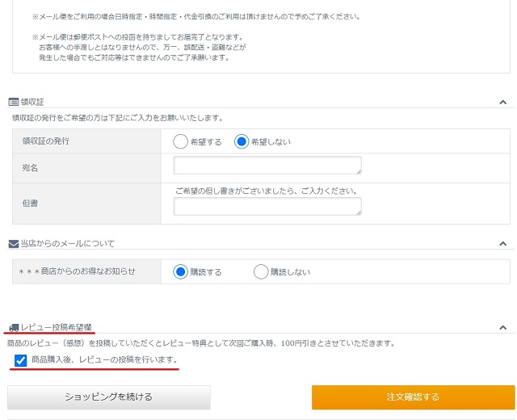Click the envelope icon beside 当店からのメールについて

14,243
